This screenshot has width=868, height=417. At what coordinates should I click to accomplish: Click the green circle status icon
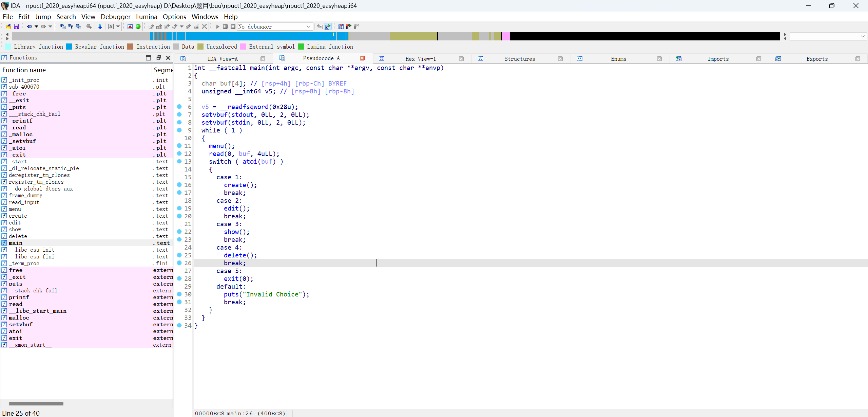click(138, 26)
